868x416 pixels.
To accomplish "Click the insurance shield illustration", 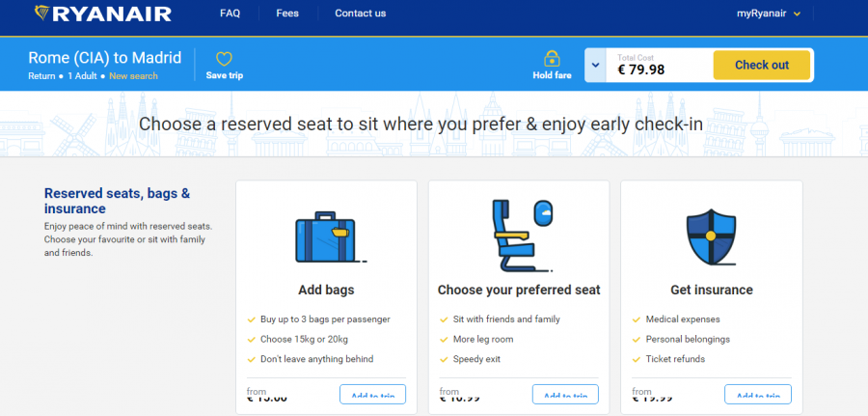I will tap(712, 236).
